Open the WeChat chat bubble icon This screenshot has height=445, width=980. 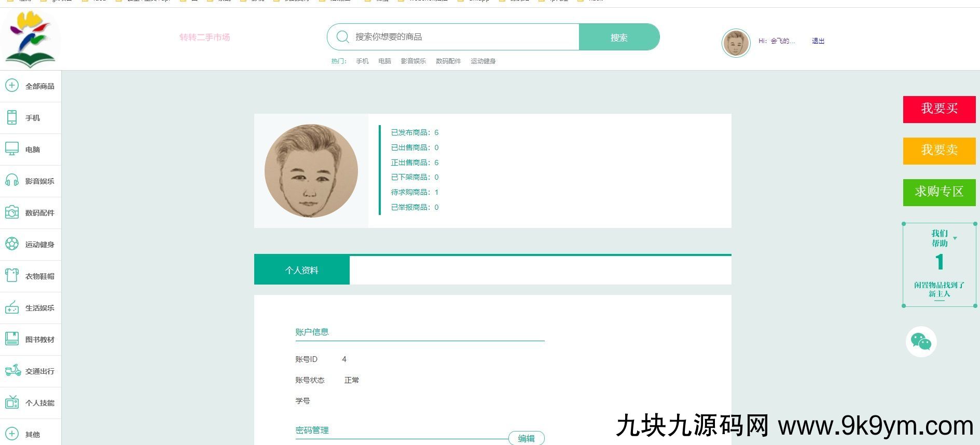pos(921,342)
